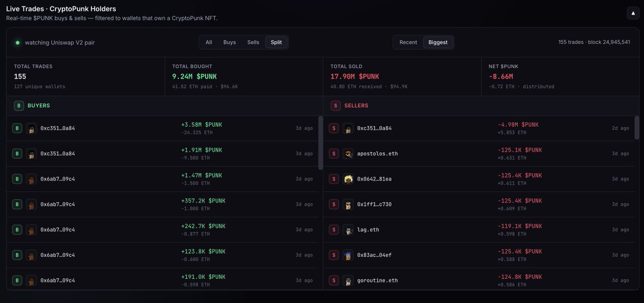Open wallet 0xc351…0a84 on the +1.91M row
Viewport: 644px width, 303px height.
click(x=57, y=154)
